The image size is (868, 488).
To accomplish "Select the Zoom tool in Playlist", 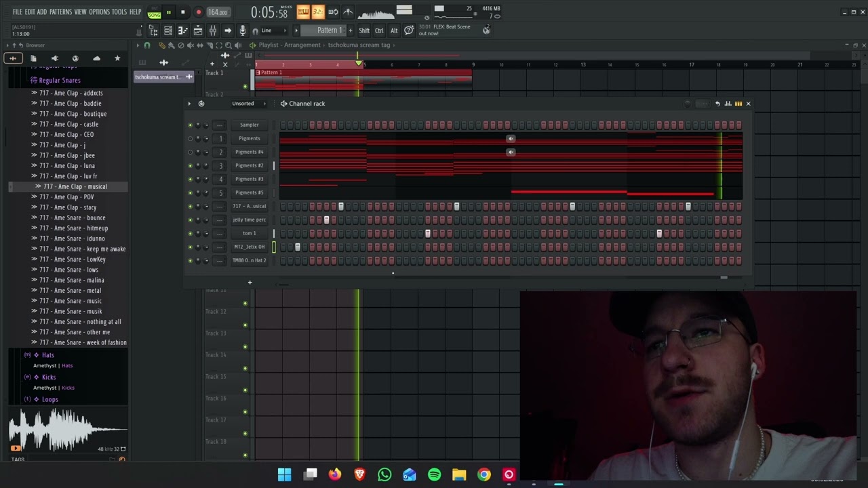I will point(229,45).
